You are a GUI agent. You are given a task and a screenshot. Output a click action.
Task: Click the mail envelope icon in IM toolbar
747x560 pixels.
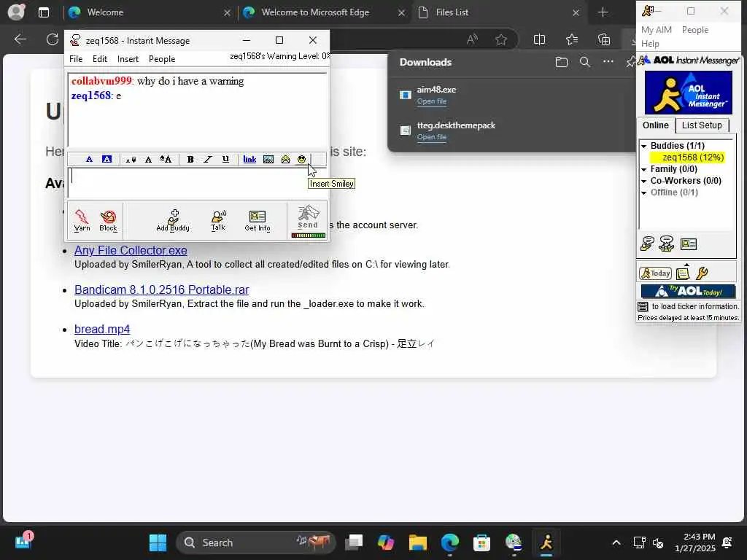point(285,160)
